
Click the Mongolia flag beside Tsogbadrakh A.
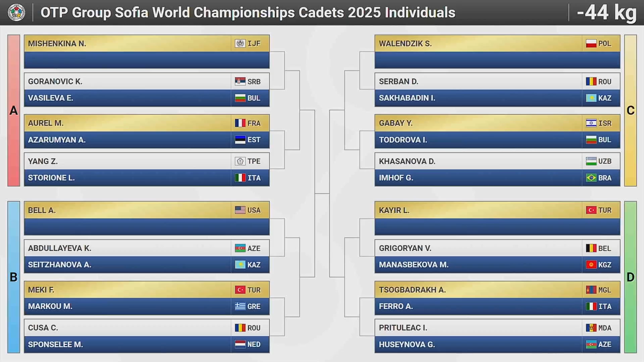[x=591, y=290]
